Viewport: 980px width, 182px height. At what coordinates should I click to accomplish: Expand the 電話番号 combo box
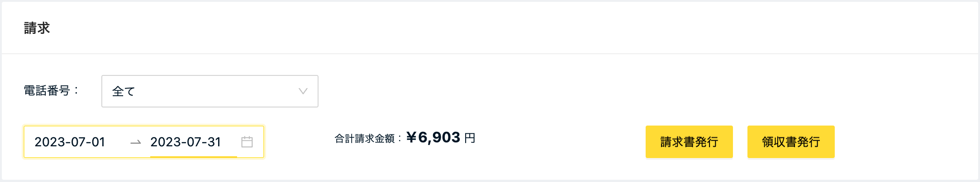210,91
